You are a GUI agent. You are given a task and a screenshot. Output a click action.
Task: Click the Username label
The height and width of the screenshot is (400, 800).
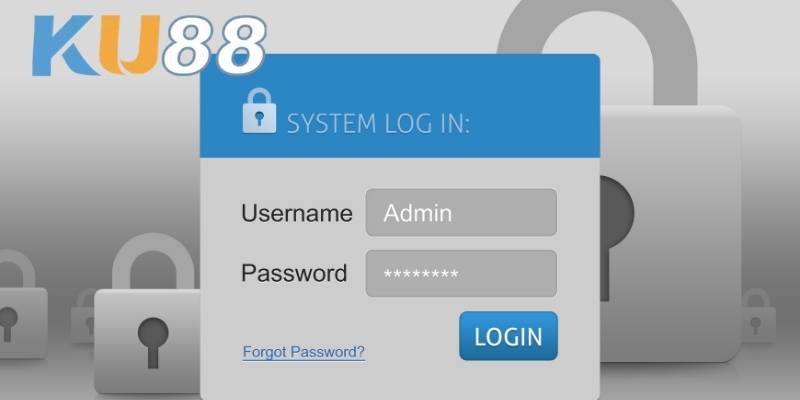click(296, 213)
